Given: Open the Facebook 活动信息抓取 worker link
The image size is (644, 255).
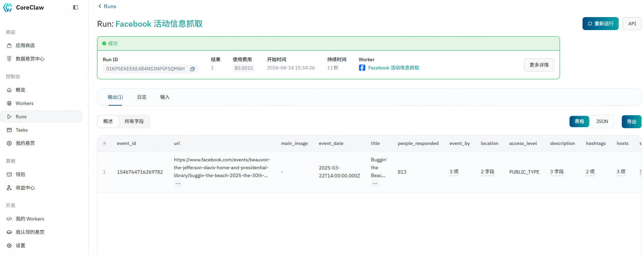Looking at the screenshot, I should 393,68.
